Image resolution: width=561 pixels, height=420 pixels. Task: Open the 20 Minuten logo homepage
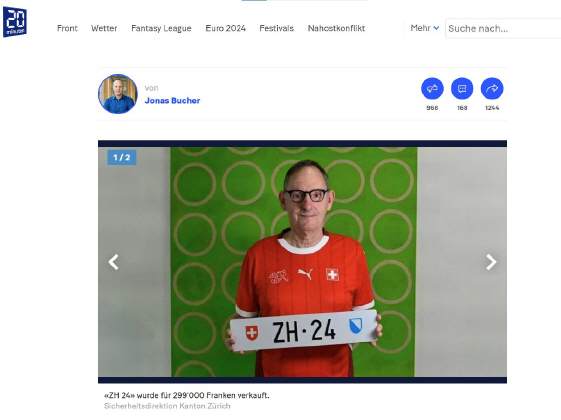tap(15, 22)
